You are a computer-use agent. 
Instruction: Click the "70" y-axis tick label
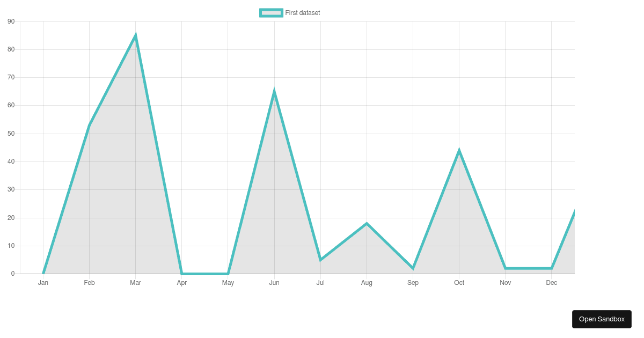point(11,77)
